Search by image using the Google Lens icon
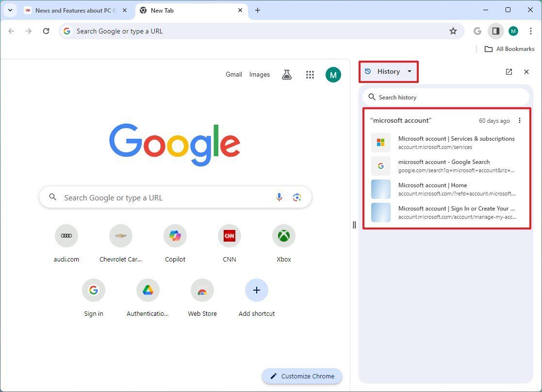This screenshot has width=542, height=392. (297, 197)
